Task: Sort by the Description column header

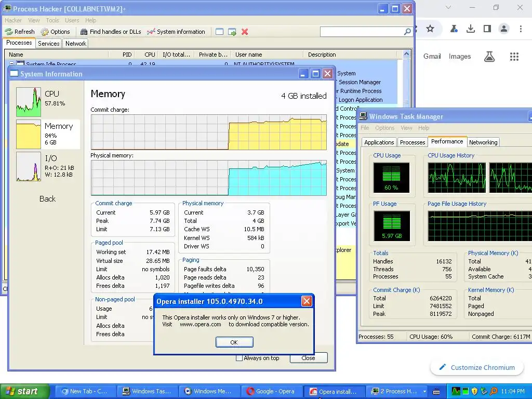Action: point(350,55)
